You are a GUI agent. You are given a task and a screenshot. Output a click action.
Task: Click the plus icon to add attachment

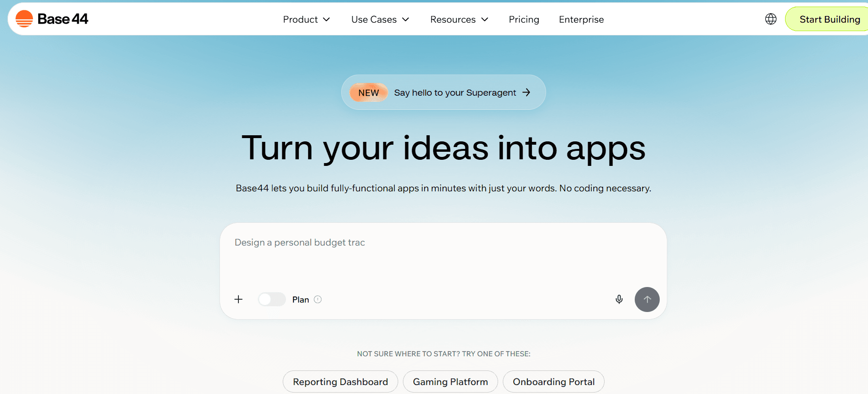click(238, 299)
